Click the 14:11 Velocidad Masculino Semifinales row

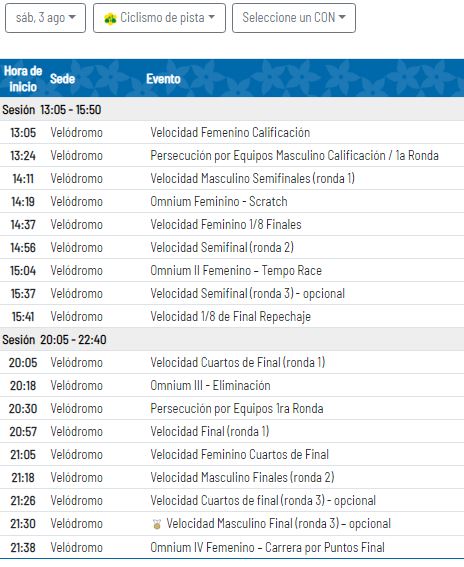[x=232, y=178]
